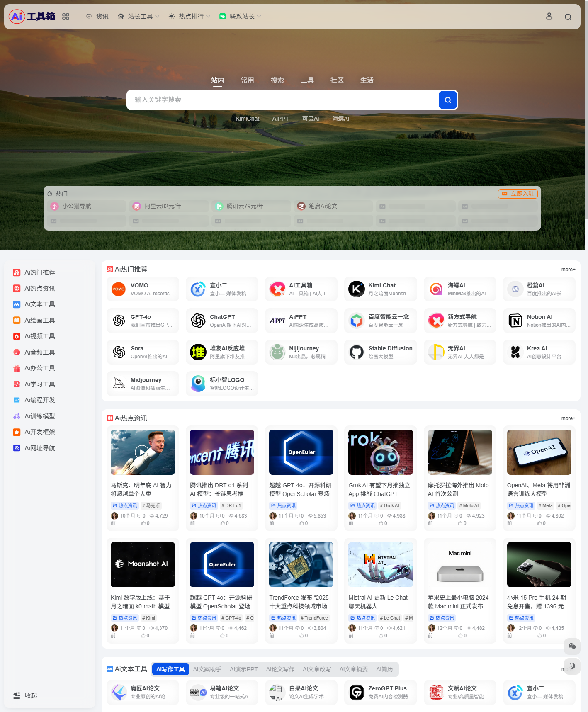Click more+ link in Ai热门推荐
Viewport: 588px width, 712px height.
click(568, 270)
